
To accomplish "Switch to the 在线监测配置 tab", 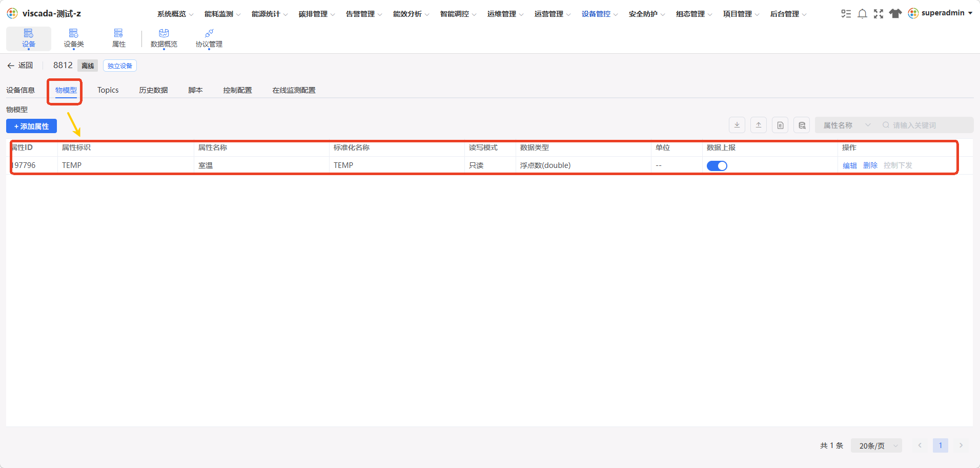I will [x=294, y=90].
